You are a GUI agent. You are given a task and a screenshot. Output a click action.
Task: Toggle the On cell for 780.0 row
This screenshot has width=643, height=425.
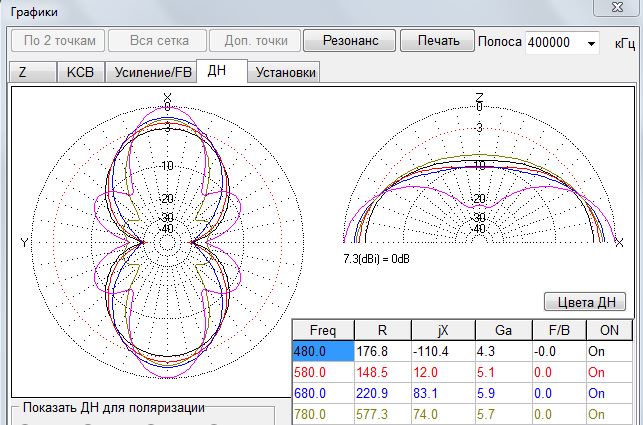coord(609,413)
